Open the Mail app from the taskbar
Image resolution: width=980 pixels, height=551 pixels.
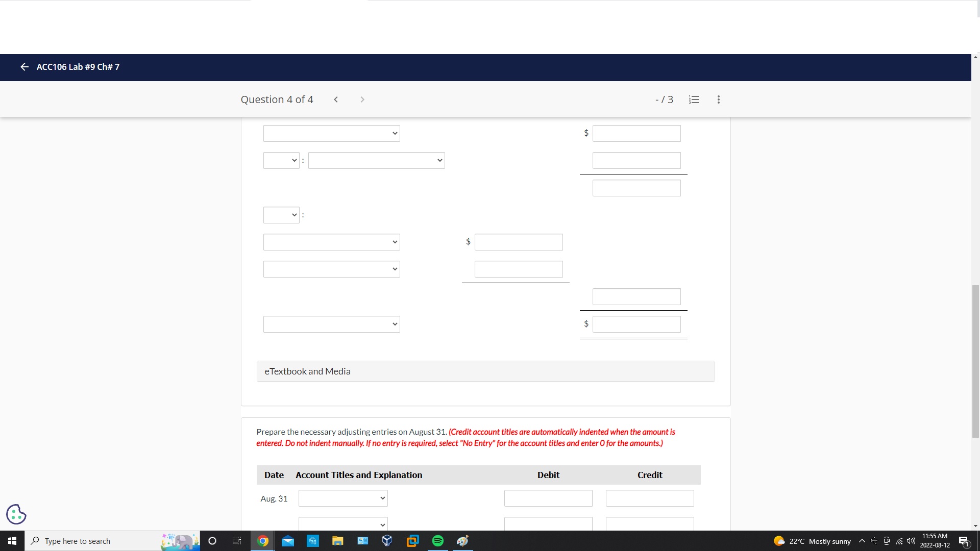[288, 541]
